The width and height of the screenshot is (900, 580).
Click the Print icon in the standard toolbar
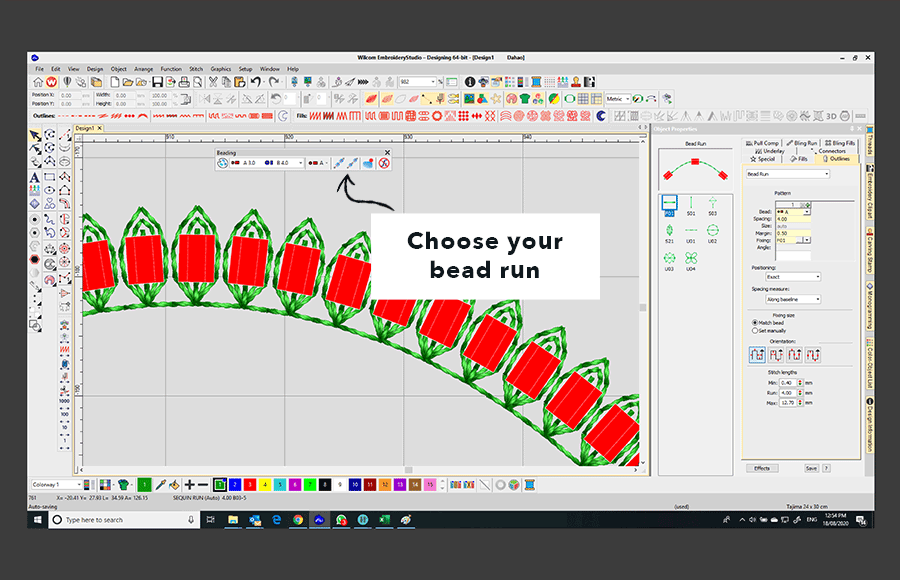182,85
